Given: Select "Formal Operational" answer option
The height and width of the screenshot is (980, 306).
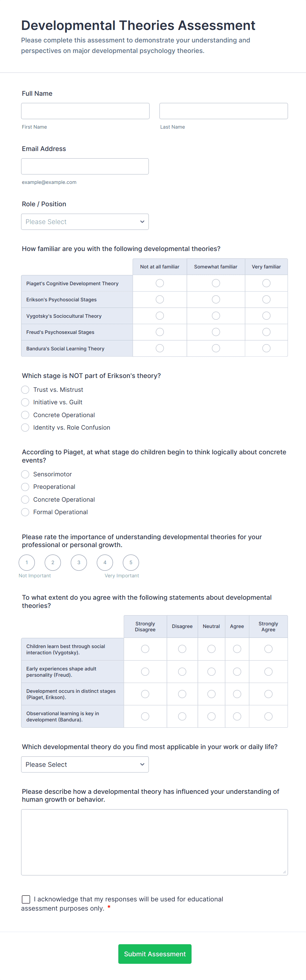Looking at the screenshot, I should coord(25,512).
